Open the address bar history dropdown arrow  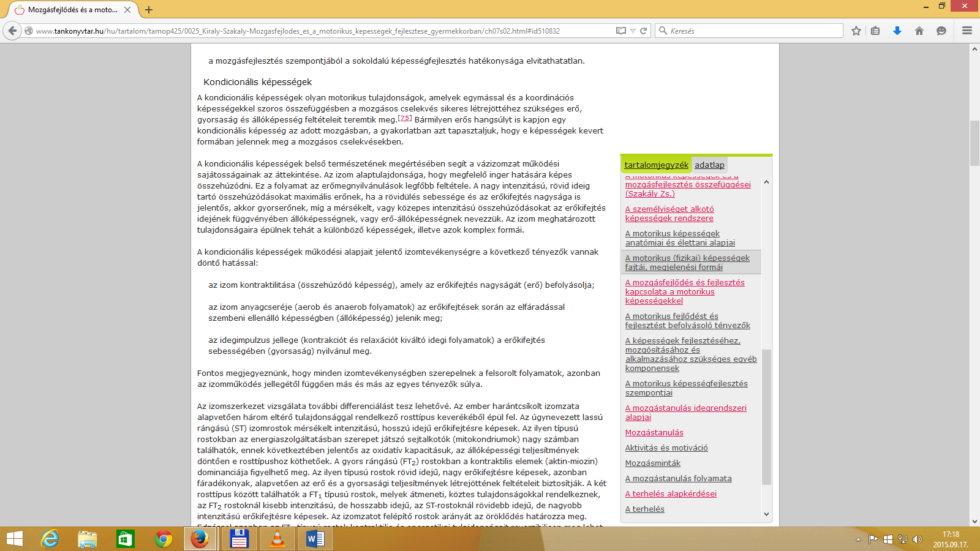coord(633,31)
